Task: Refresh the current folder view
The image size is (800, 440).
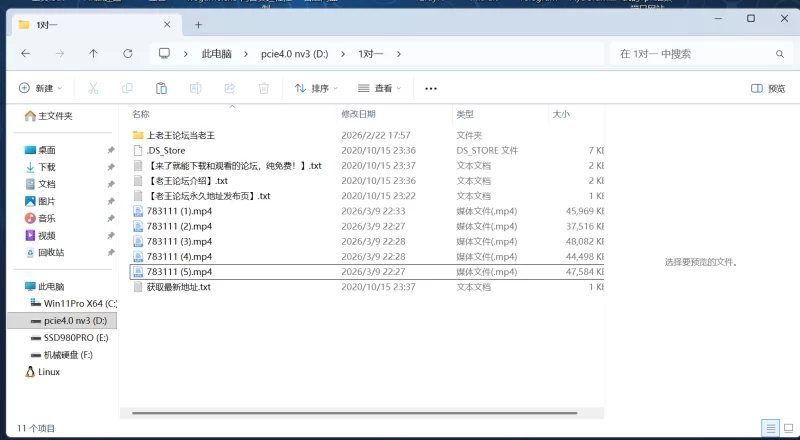Action: click(x=127, y=53)
